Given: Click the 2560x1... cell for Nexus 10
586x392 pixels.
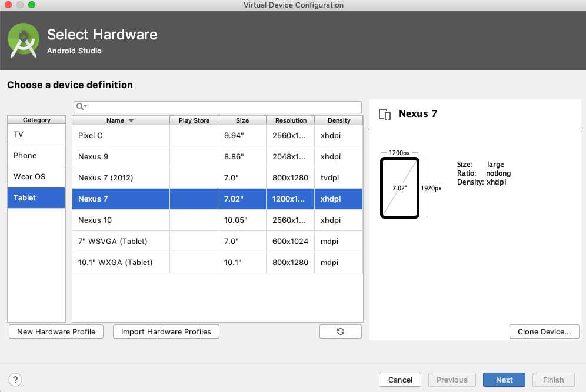Looking at the screenshot, I should coord(291,220).
